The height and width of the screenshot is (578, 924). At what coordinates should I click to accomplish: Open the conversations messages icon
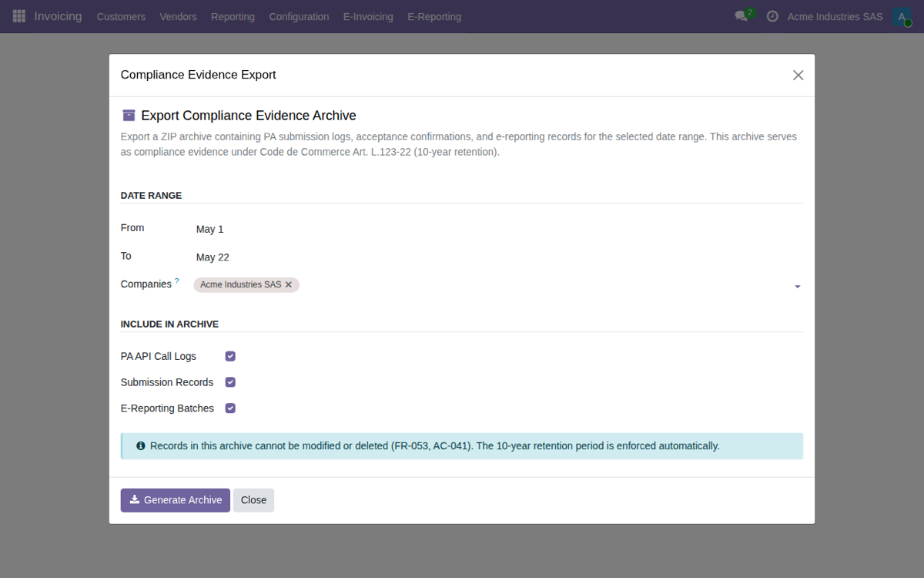coord(742,16)
